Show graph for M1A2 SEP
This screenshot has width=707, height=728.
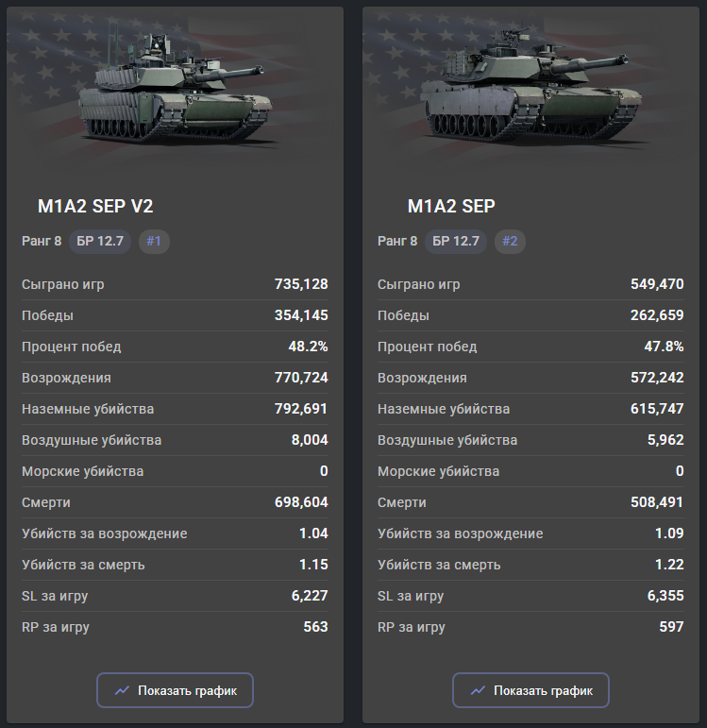pos(530,690)
